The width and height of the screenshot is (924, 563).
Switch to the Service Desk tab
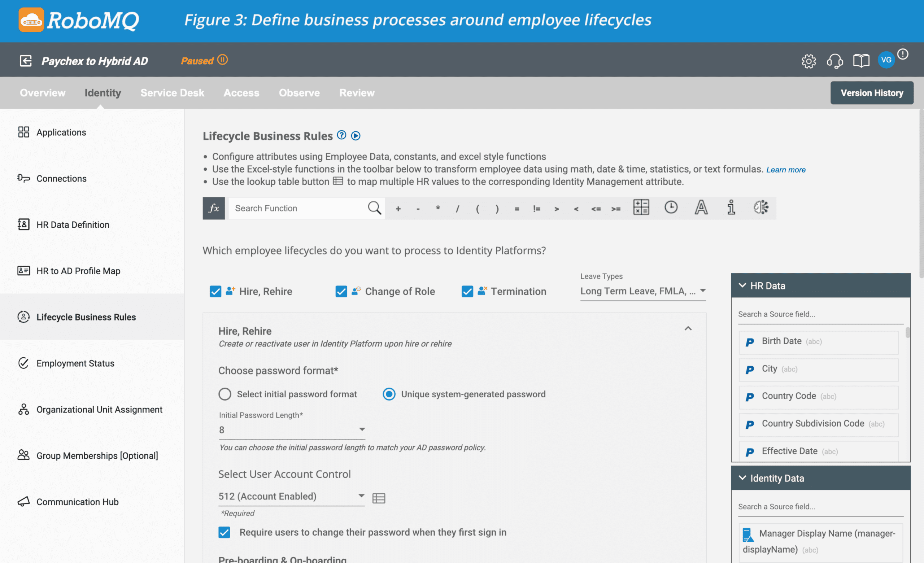172,93
